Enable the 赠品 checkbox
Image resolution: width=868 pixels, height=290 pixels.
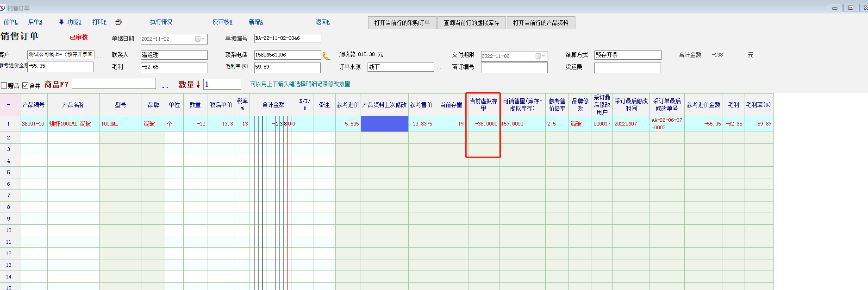(4, 86)
